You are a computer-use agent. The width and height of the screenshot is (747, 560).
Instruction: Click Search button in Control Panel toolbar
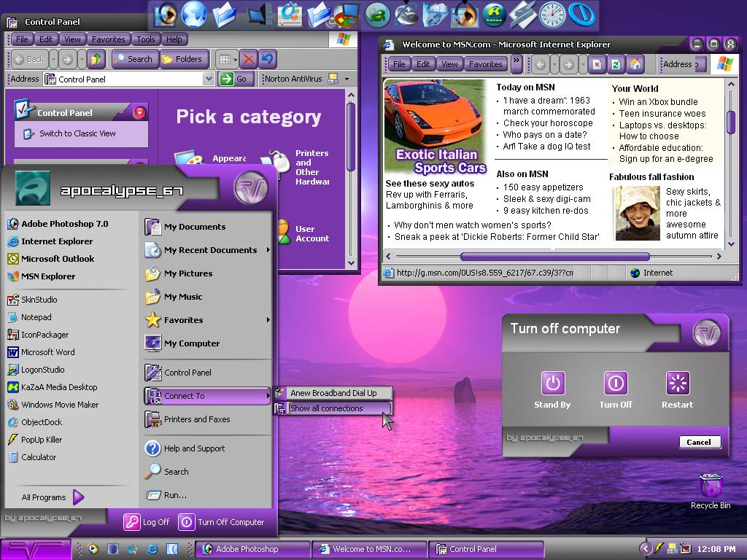(134, 59)
